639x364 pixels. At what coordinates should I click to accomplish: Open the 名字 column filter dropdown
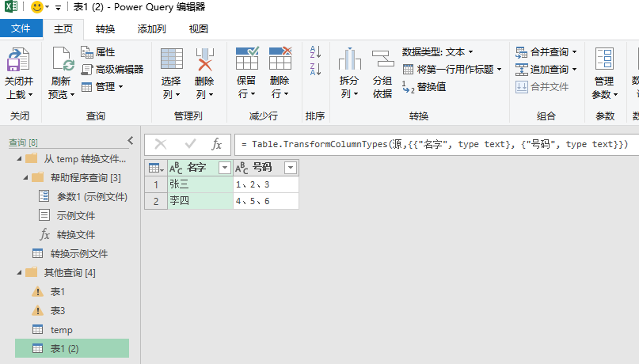[x=225, y=168]
